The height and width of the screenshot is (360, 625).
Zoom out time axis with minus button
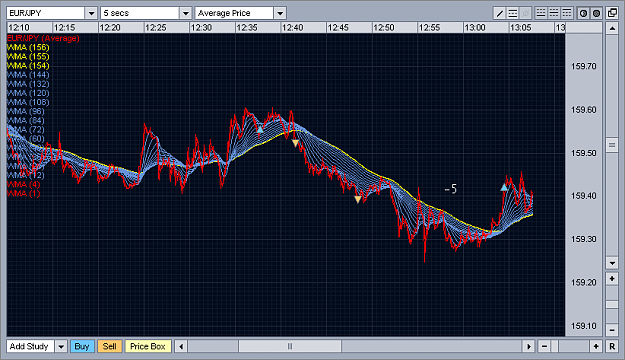click(544, 346)
